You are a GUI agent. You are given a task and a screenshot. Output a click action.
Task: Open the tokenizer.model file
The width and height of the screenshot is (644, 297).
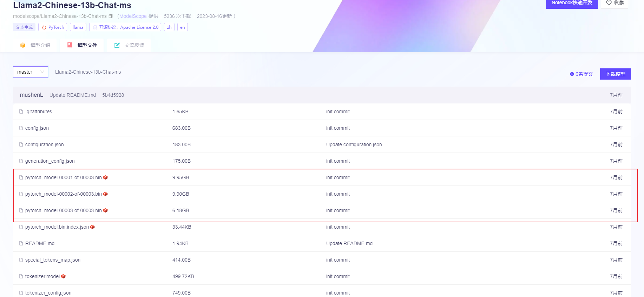point(42,276)
